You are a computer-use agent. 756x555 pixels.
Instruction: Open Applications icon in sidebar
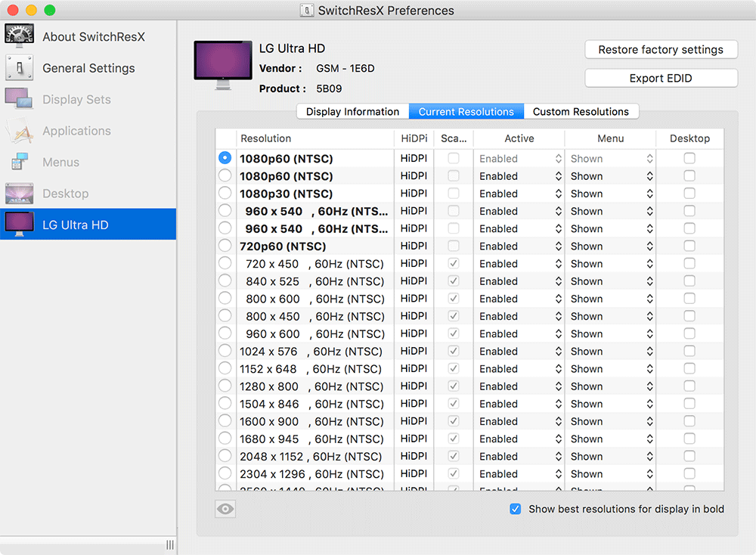[x=20, y=130]
